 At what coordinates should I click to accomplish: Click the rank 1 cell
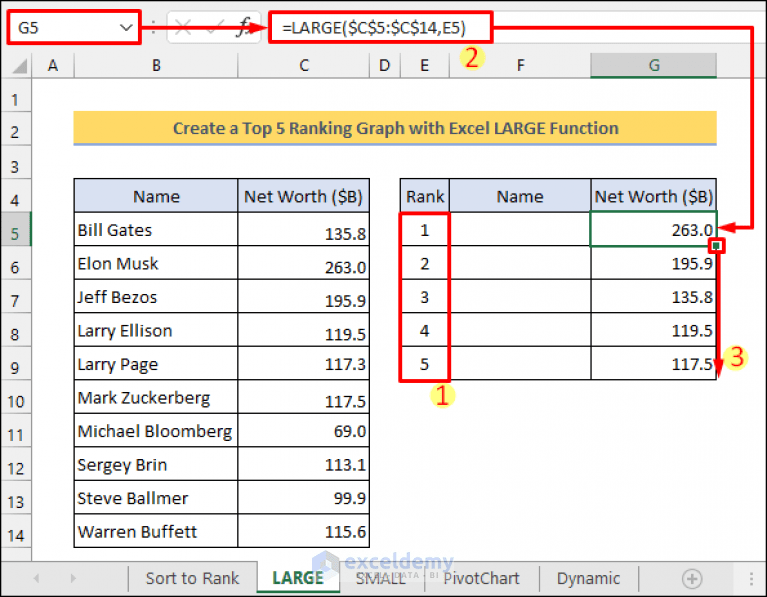[425, 230]
